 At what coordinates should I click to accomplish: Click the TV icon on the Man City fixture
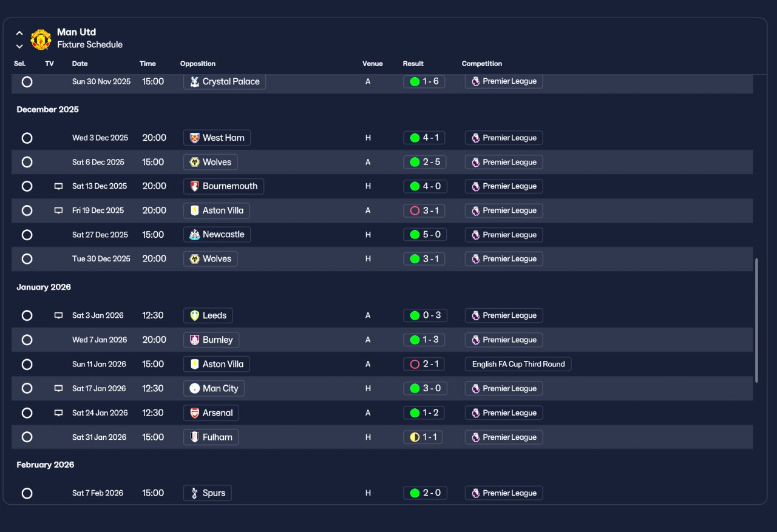pos(58,388)
